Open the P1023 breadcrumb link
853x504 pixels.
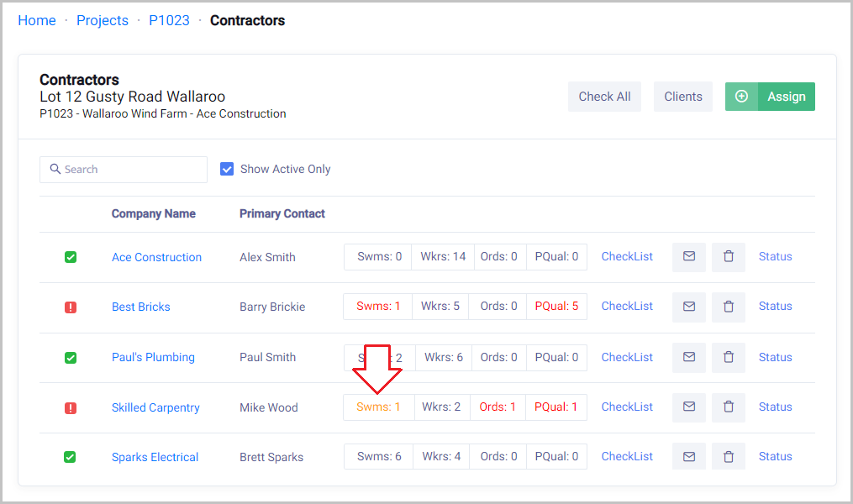click(169, 21)
